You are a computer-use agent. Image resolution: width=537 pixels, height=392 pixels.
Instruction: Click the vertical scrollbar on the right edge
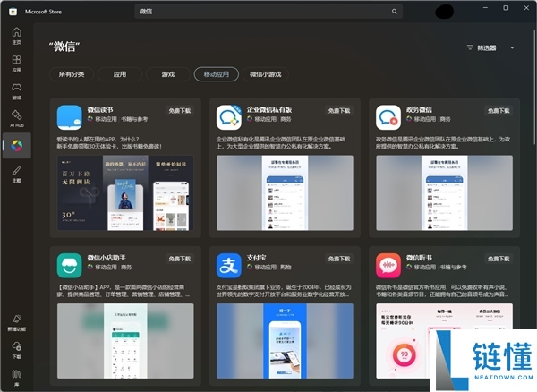[x=534, y=86]
